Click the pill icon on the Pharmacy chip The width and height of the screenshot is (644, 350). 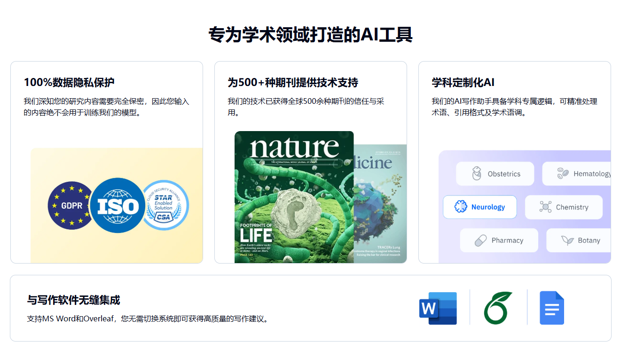pos(479,240)
